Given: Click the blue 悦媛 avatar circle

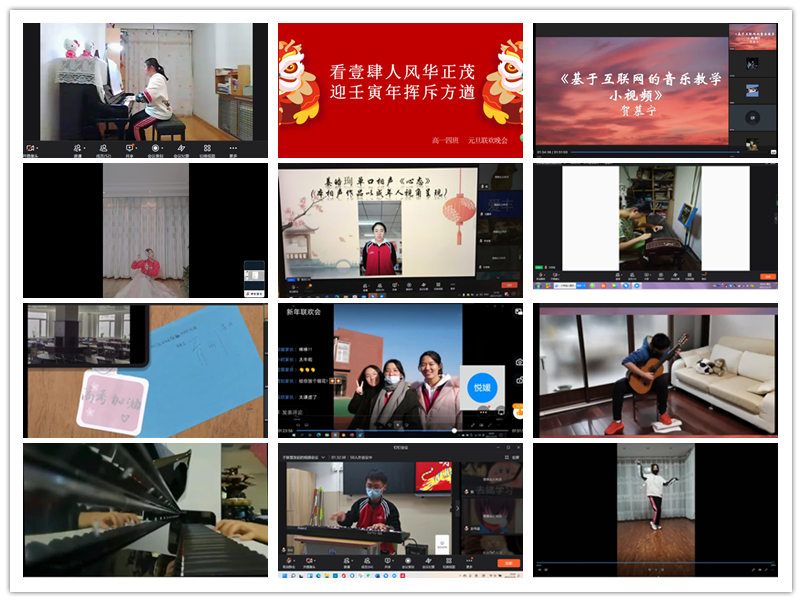Looking at the screenshot, I should (x=483, y=387).
